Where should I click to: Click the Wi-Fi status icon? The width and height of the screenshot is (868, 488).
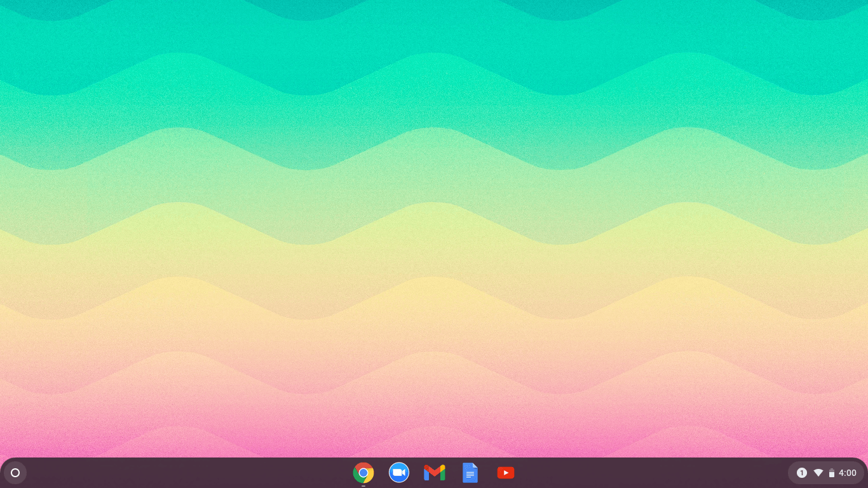coord(818,473)
